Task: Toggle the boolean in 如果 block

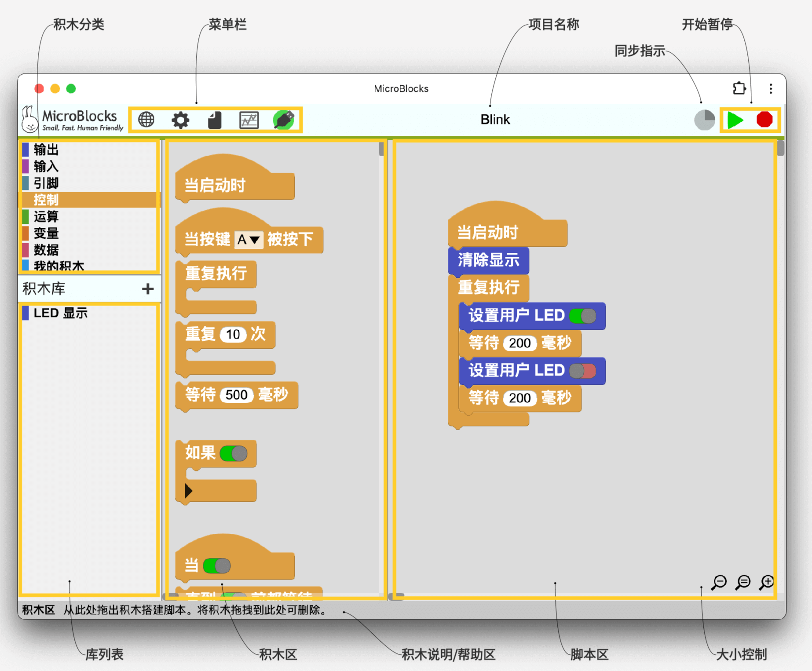Action: 234,453
